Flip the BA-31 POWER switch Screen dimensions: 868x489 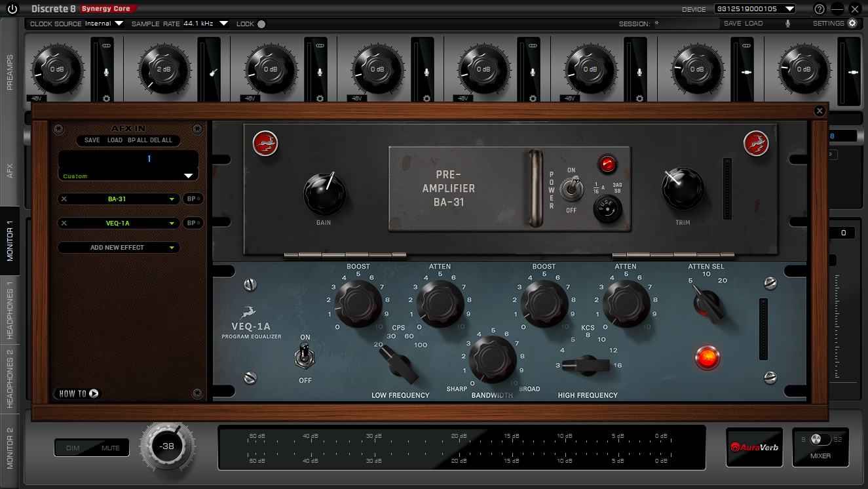pos(571,190)
